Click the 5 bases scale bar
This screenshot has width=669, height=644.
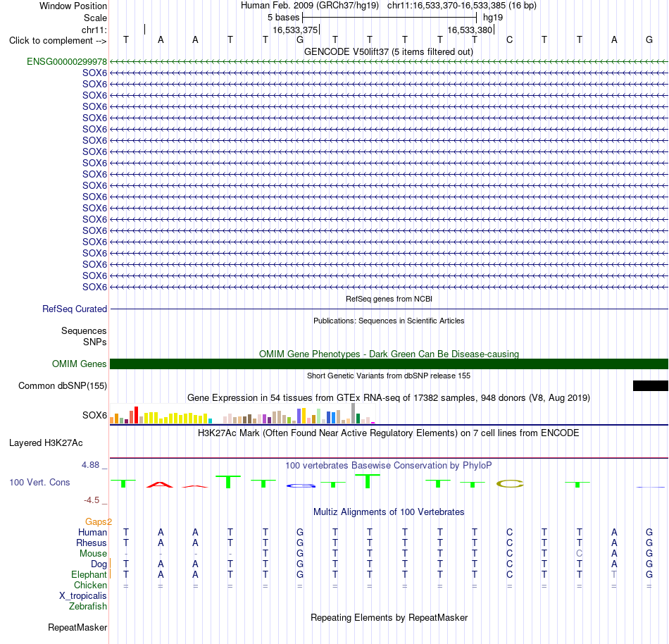[x=389, y=18]
